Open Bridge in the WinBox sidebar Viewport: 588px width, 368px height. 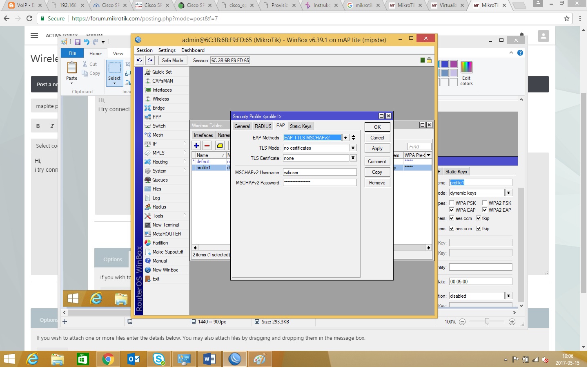coord(158,108)
